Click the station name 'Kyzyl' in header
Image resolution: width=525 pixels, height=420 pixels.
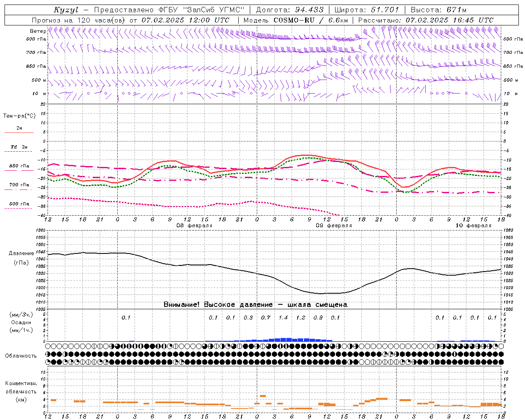pos(66,10)
